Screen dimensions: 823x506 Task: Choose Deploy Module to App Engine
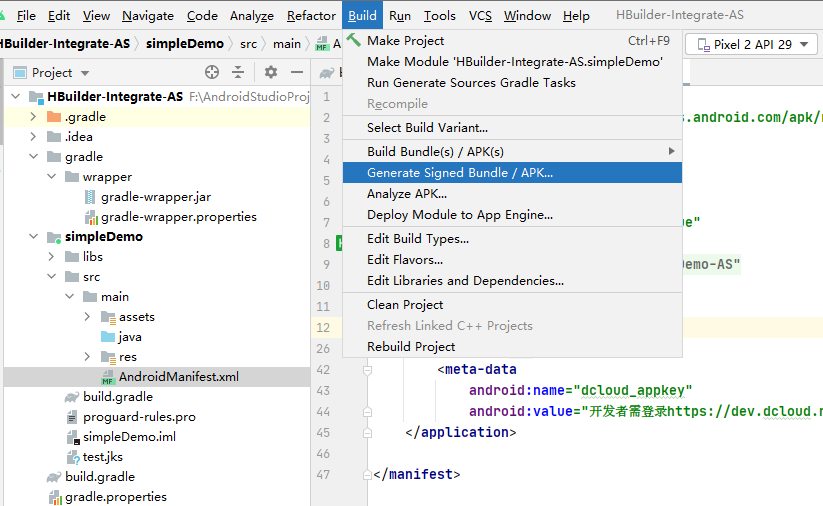coord(512,215)
